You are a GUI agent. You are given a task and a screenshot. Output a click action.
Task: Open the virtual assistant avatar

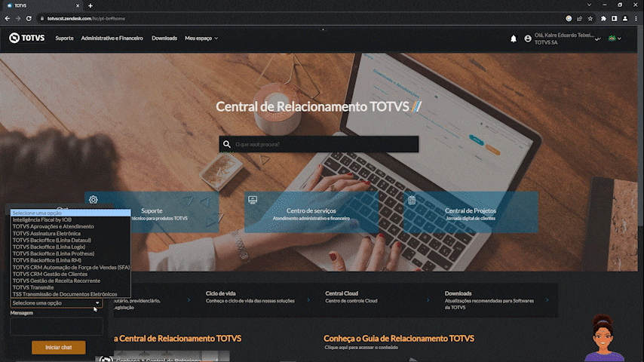[603, 338]
